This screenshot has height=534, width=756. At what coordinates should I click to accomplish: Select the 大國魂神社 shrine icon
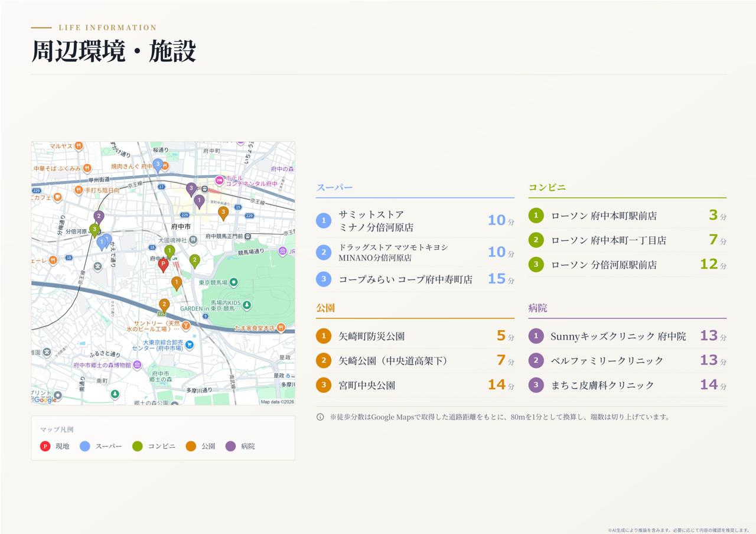tap(192, 240)
